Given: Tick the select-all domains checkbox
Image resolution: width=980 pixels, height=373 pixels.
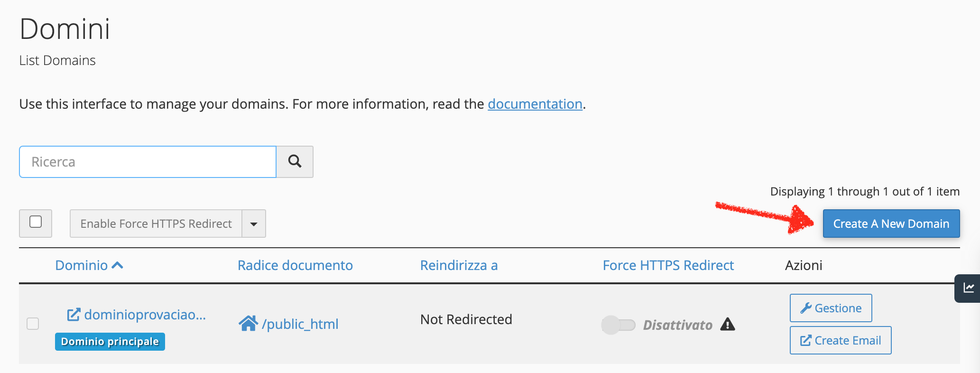Looking at the screenshot, I should click(36, 222).
